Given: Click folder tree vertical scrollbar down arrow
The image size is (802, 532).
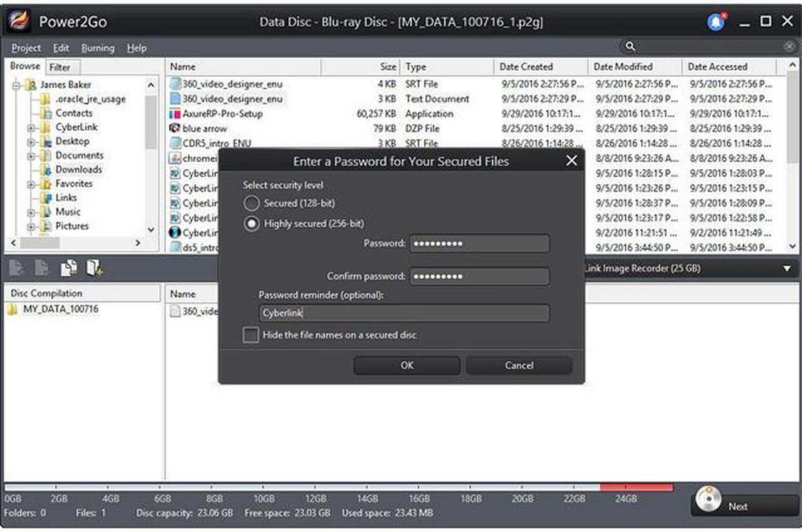Looking at the screenshot, I should [151, 230].
